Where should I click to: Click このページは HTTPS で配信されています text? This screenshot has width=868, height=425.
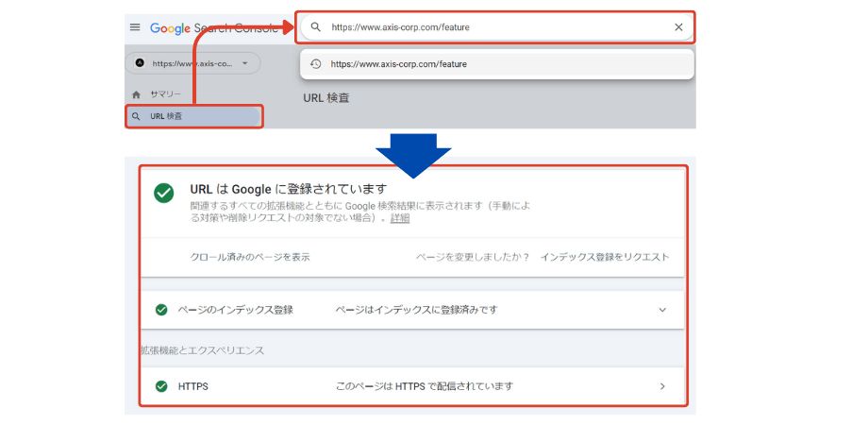point(425,386)
